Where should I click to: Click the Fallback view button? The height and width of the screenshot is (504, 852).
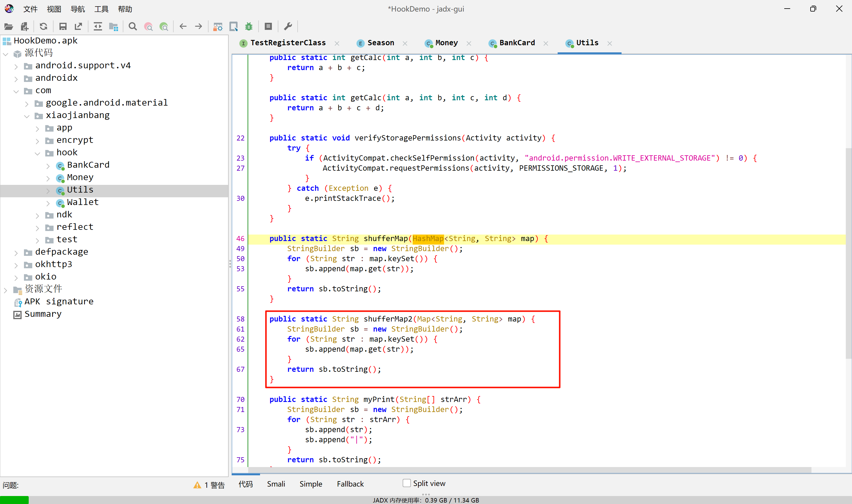pyautogui.click(x=350, y=484)
